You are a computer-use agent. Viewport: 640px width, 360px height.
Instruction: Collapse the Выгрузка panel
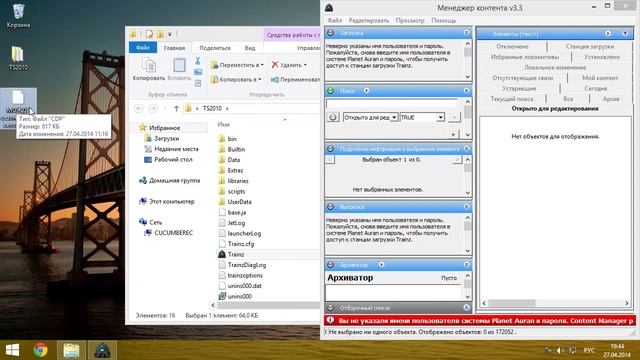(x=467, y=207)
